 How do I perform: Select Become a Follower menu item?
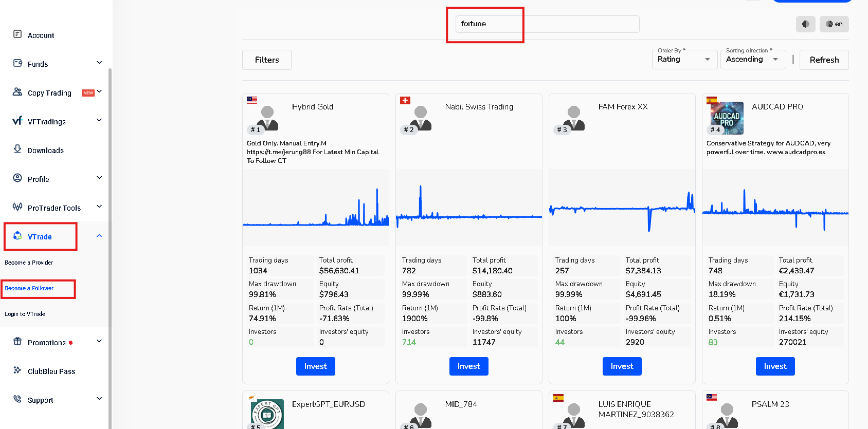pos(29,289)
